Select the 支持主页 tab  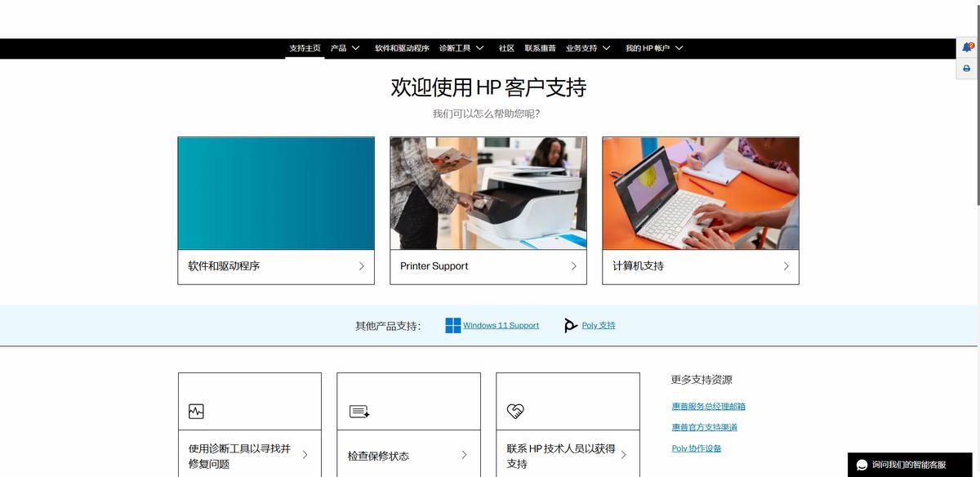pyautogui.click(x=305, y=48)
